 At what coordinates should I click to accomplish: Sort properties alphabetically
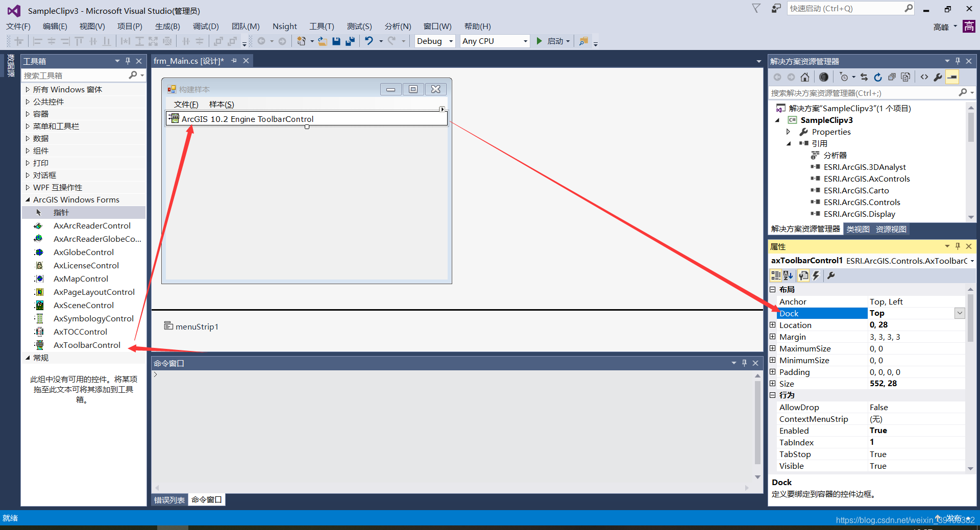click(788, 275)
